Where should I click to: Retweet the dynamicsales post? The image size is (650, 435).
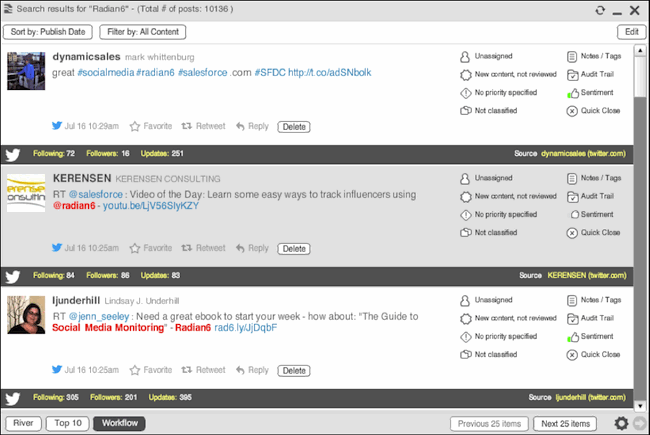(204, 126)
